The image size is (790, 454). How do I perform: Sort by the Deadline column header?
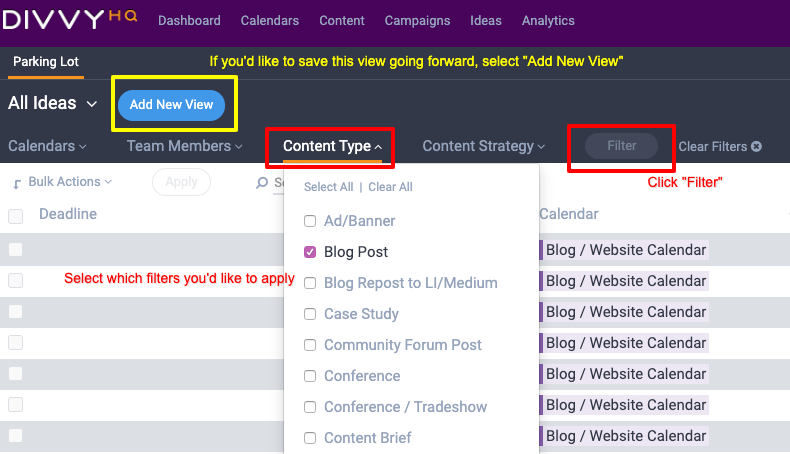pyautogui.click(x=68, y=214)
